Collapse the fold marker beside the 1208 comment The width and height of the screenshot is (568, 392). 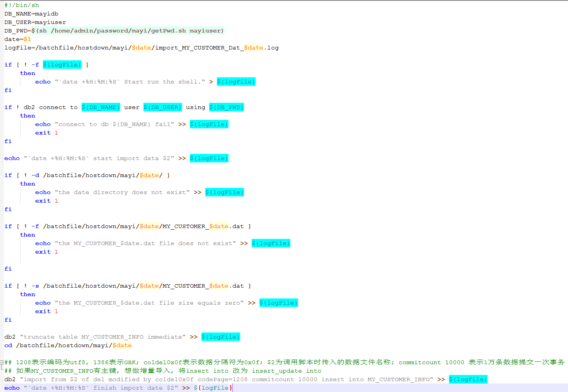point(2,363)
